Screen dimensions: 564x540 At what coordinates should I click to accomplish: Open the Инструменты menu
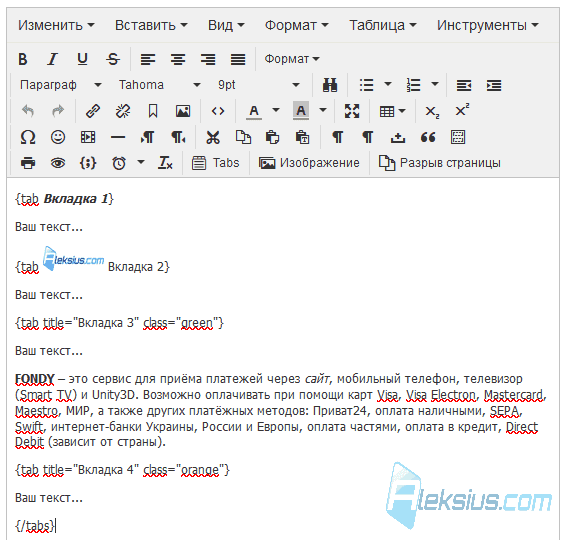(487, 25)
